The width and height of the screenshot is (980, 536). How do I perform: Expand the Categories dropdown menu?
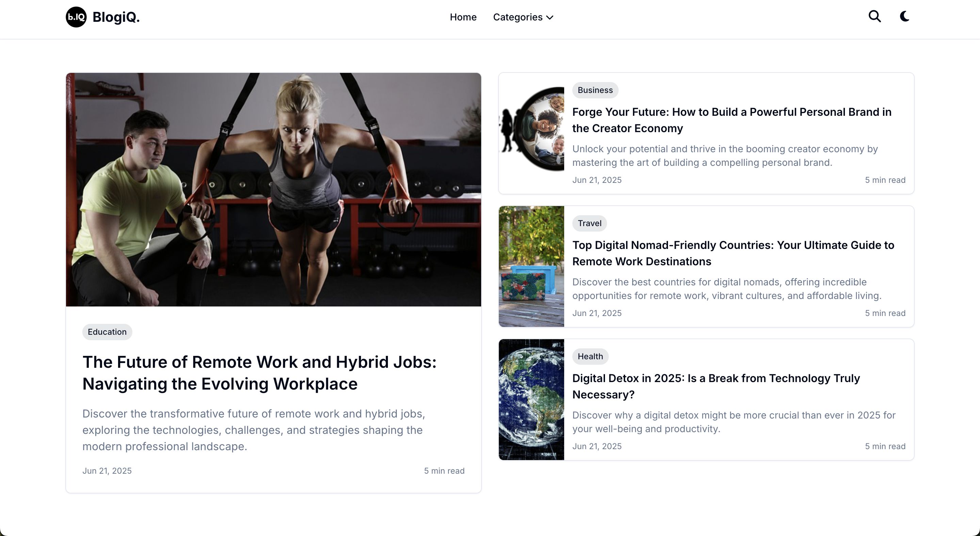coord(523,17)
